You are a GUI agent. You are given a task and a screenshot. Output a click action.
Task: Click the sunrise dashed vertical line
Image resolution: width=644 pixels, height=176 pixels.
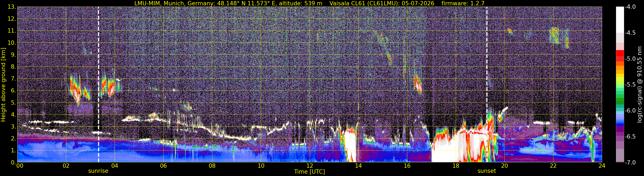(98, 85)
